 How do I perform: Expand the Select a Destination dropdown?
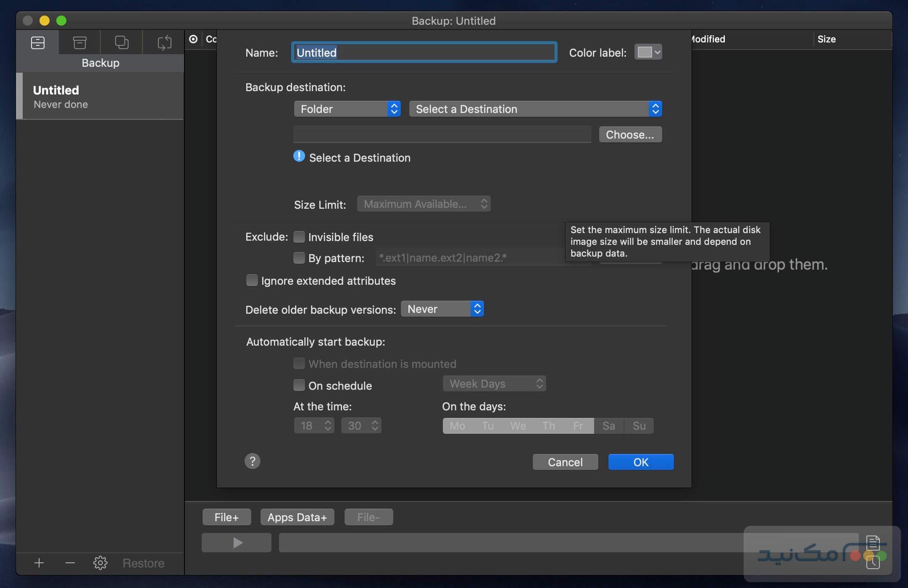[535, 109]
